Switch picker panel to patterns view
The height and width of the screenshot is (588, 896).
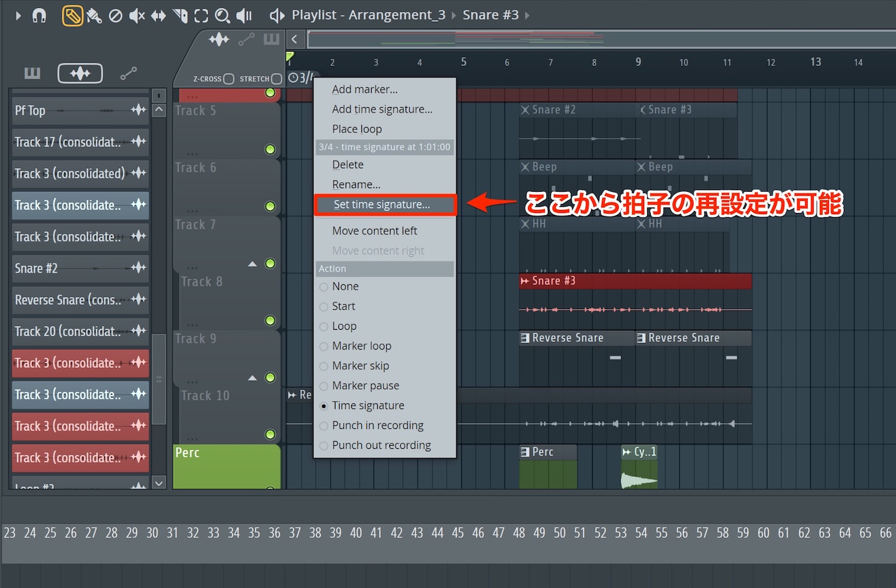(x=32, y=74)
